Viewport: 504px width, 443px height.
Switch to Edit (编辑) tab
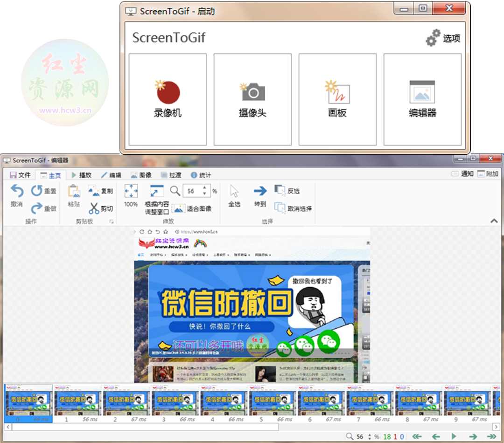coord(111,175)
